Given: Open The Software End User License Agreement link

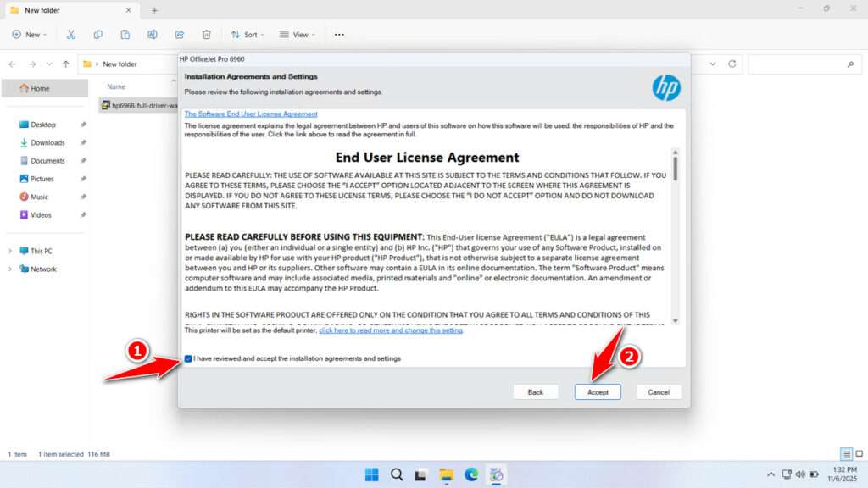Looking at the screenshot, I should tap(251, 114).
